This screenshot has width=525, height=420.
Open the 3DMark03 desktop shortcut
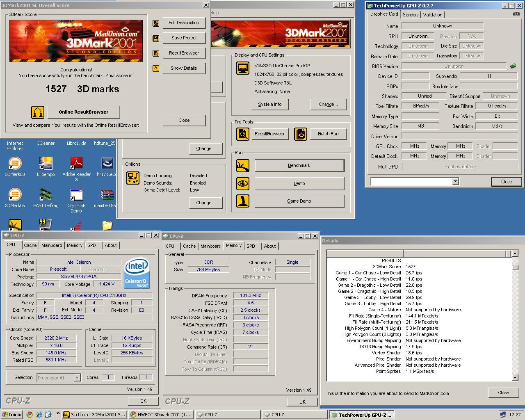15,167
